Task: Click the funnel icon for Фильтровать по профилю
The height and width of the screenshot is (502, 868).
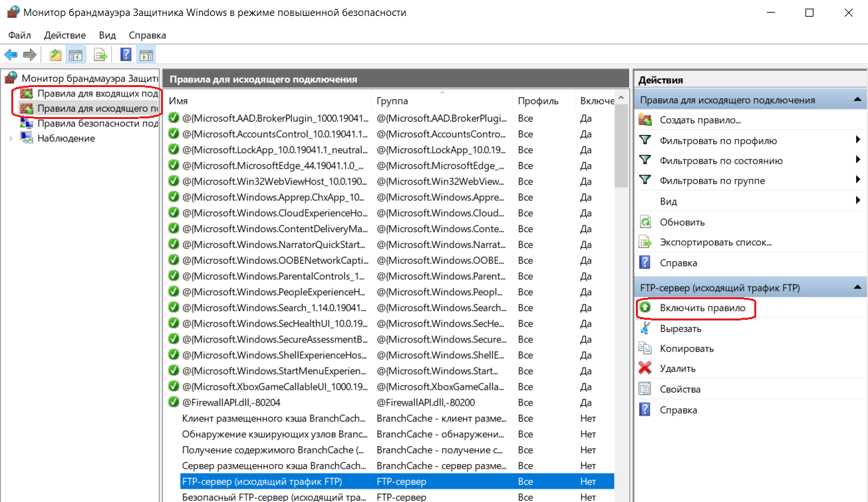Action: [x=645, y=140]
